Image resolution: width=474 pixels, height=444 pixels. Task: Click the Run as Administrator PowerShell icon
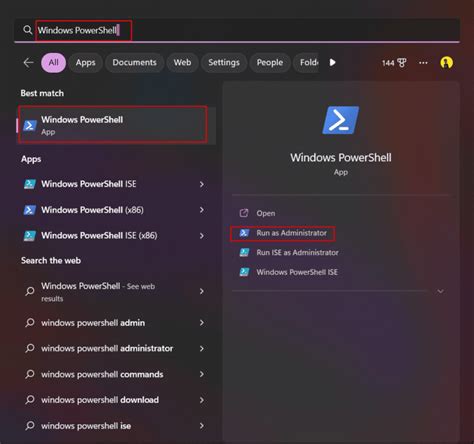[x=244, y=233]
